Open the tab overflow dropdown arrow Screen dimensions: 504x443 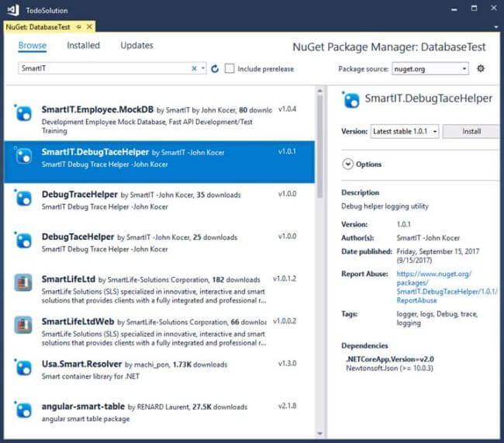point(496,27)
